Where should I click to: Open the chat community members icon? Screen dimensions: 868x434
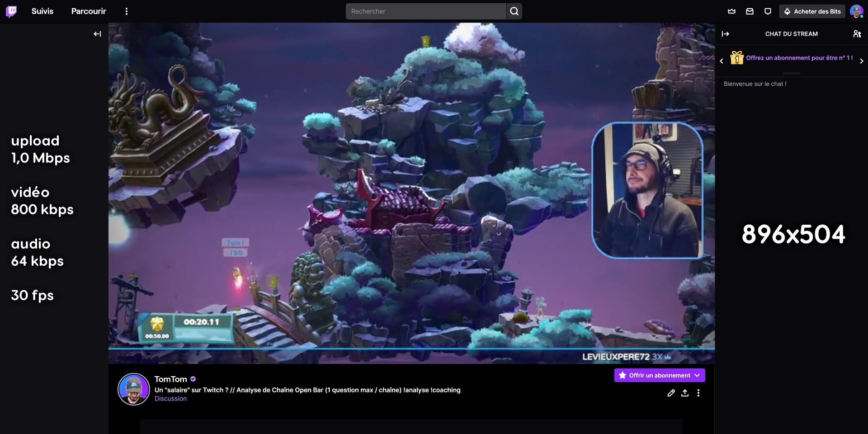(857, 34)
